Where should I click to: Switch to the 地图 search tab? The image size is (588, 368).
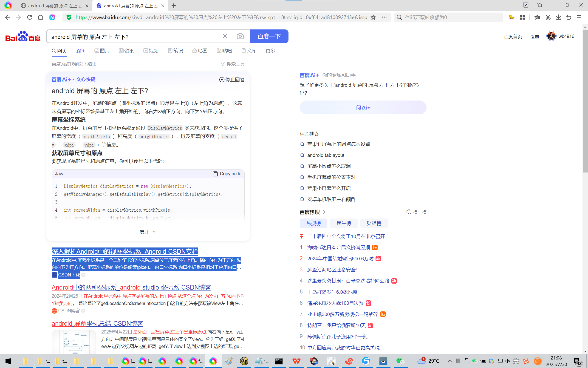[x=200, y=51]
